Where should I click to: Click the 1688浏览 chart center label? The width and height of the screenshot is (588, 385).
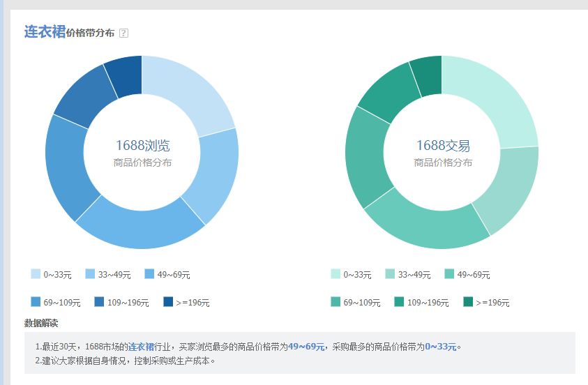point(142,146)
